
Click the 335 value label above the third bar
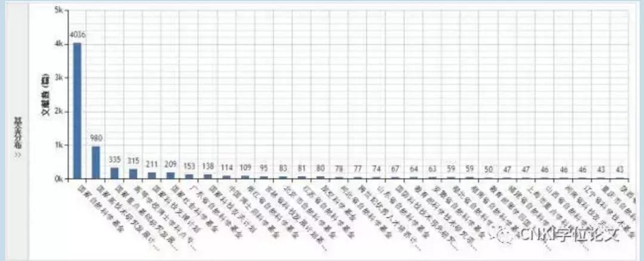pos(114,159)
